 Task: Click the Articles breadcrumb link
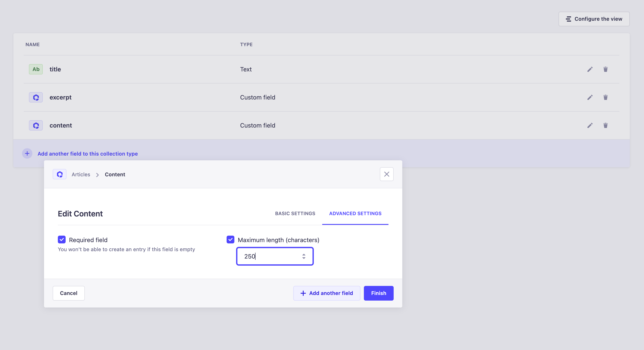point(80,174)
